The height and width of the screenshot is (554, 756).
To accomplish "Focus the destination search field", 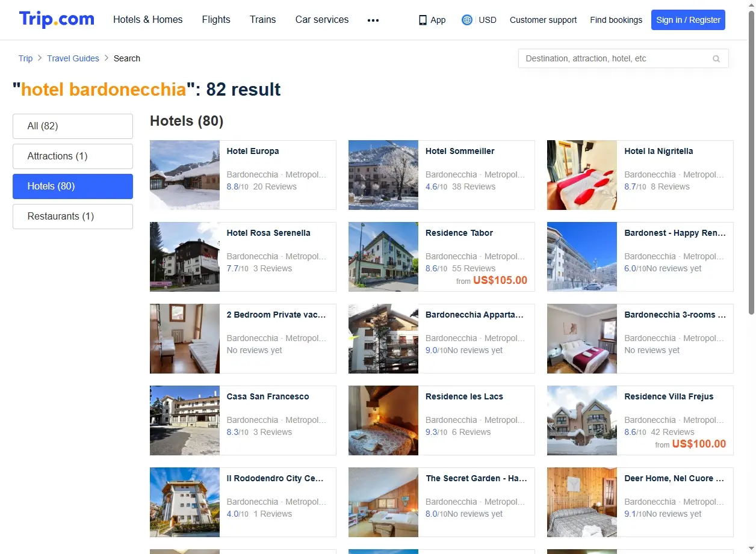I will tap(623, 58).
